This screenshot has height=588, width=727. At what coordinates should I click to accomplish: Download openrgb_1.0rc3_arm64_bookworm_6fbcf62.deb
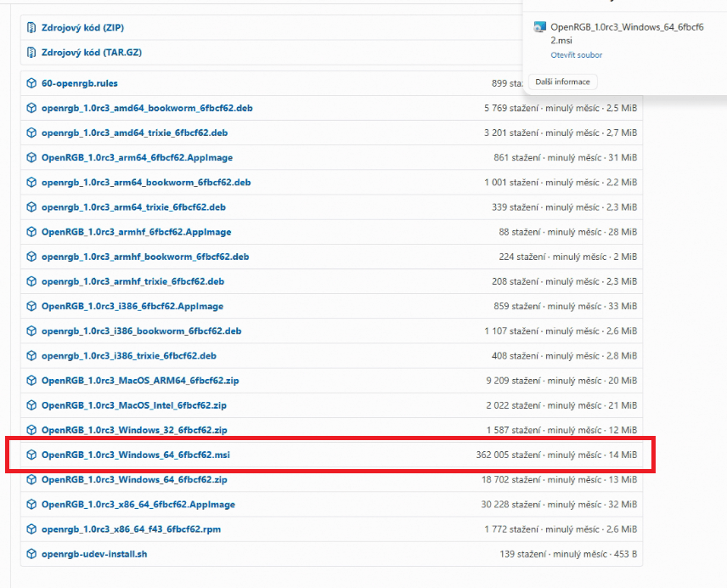pos(146,182)
